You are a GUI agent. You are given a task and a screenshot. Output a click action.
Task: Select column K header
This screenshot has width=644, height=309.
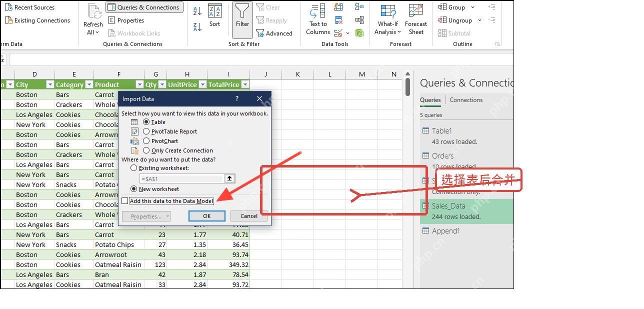(298, 74)
